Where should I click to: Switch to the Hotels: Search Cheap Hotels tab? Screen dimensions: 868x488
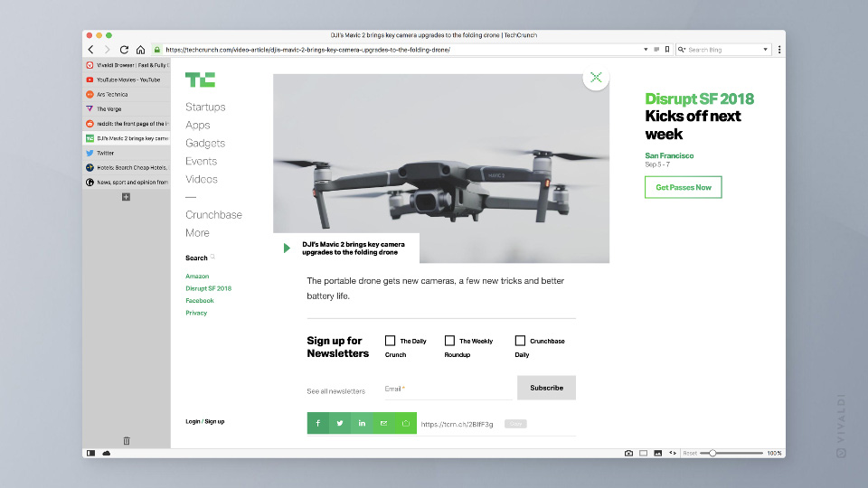coord(127,168)
